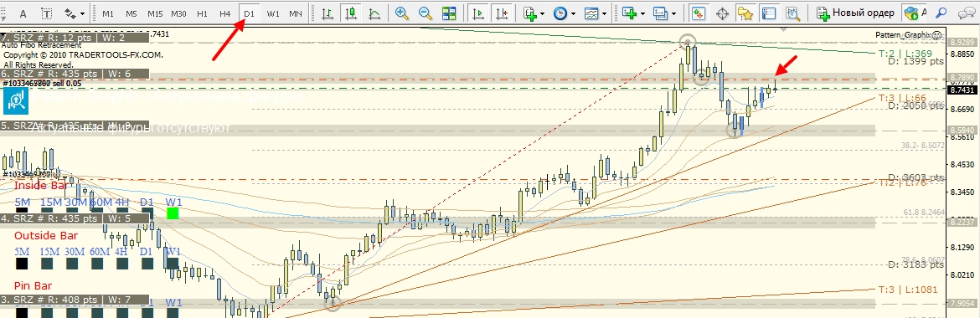Expand profiles dropdown arrow

click(673, 13)
